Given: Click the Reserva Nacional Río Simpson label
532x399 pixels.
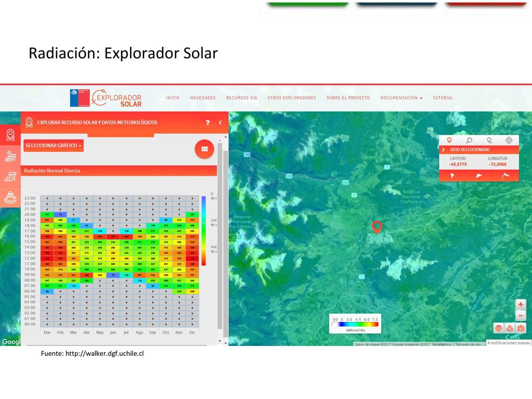Looking at the screenshot, I should (x=242, y=221).
